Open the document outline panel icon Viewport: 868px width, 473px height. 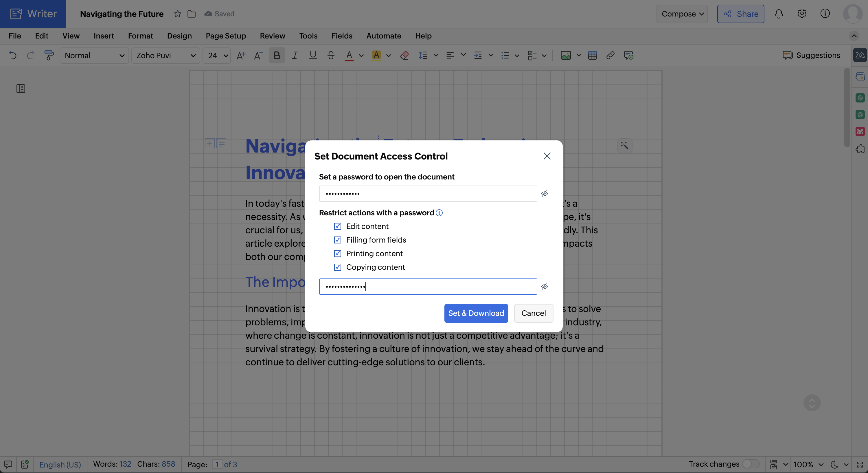[21, 89]
